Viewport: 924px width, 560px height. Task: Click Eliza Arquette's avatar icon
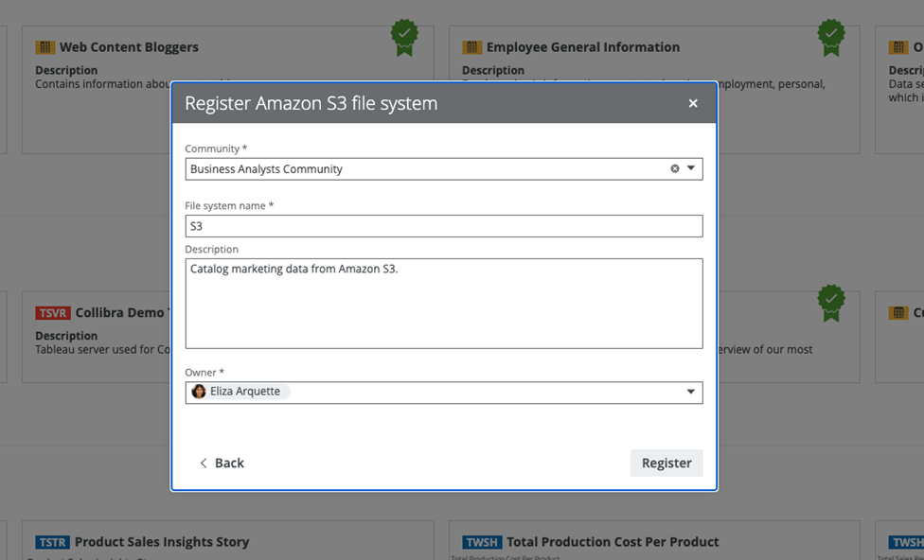pos(199,392)
